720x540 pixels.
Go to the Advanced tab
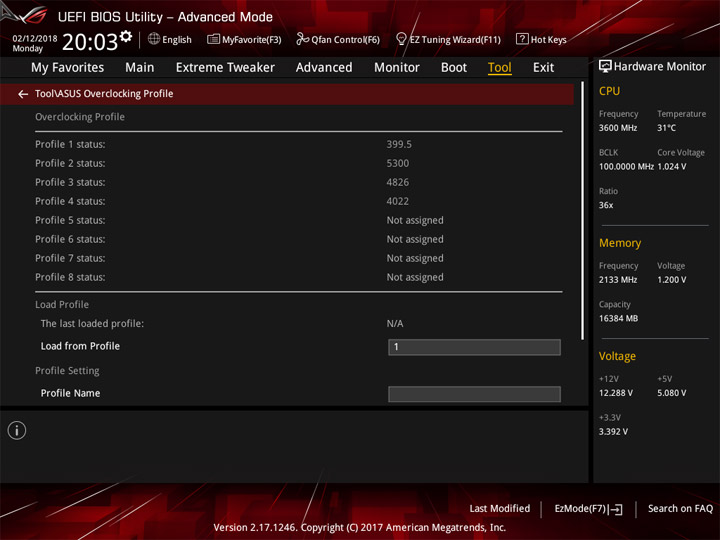[324, 68]
